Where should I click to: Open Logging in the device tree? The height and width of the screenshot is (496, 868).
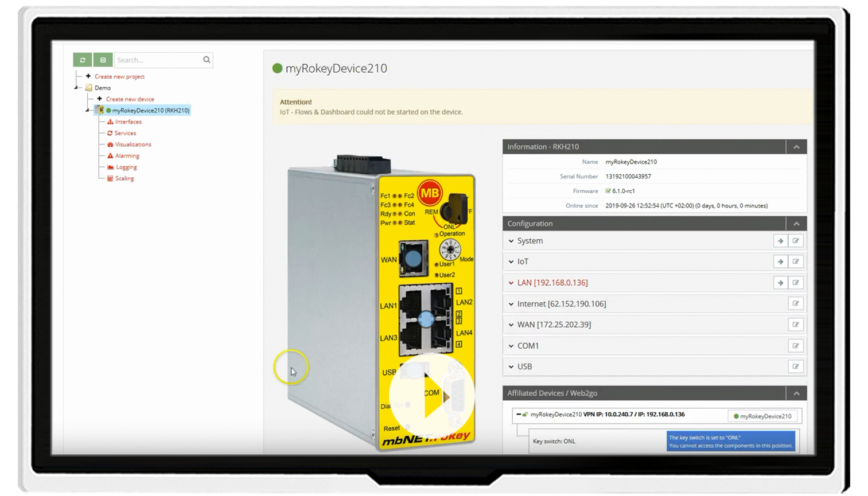[x=127, y=167]
